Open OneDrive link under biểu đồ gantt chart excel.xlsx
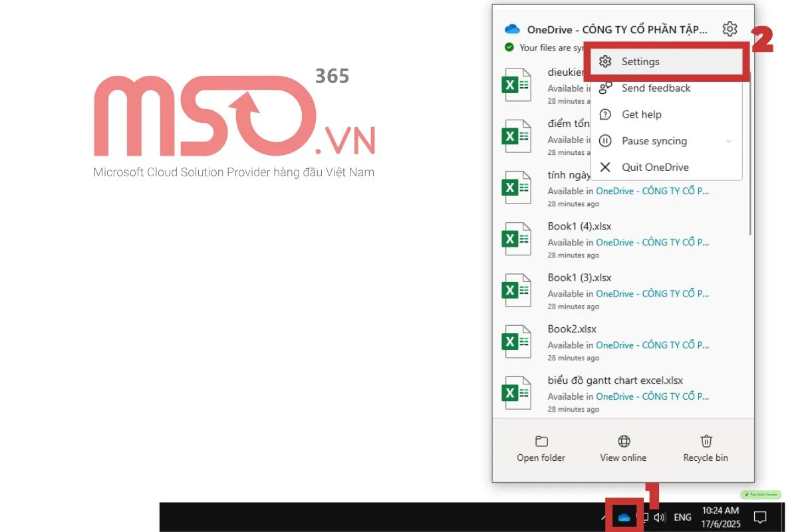798x532 pixels. pos(652,396)
